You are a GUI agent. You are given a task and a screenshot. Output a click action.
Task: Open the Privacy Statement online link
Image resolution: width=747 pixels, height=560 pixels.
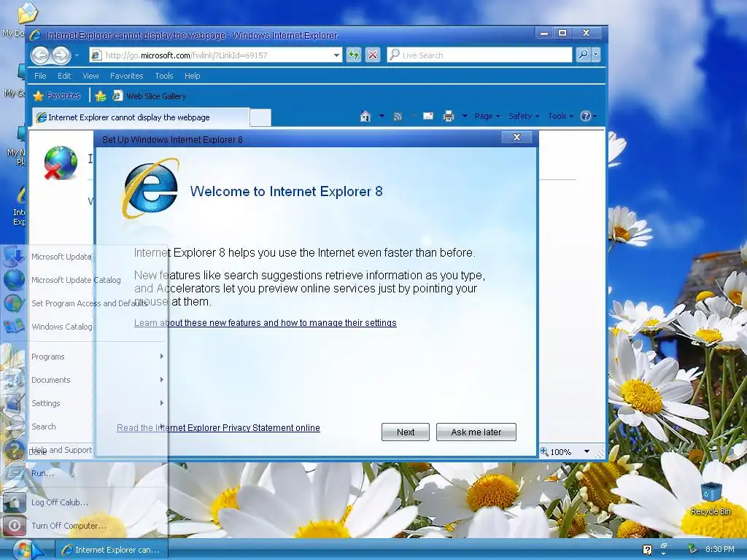pos(218,427)
